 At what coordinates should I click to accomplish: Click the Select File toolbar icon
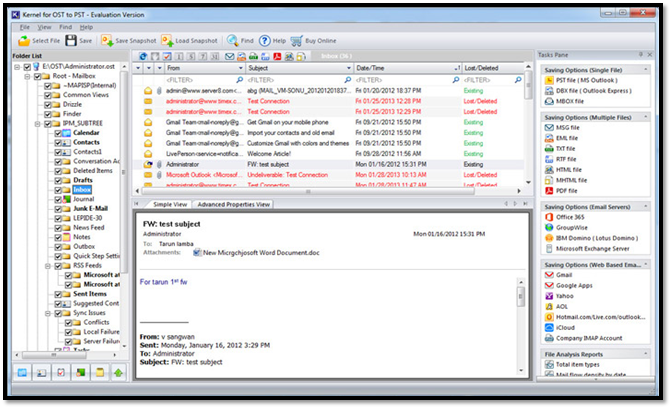[x=24, y=41]
